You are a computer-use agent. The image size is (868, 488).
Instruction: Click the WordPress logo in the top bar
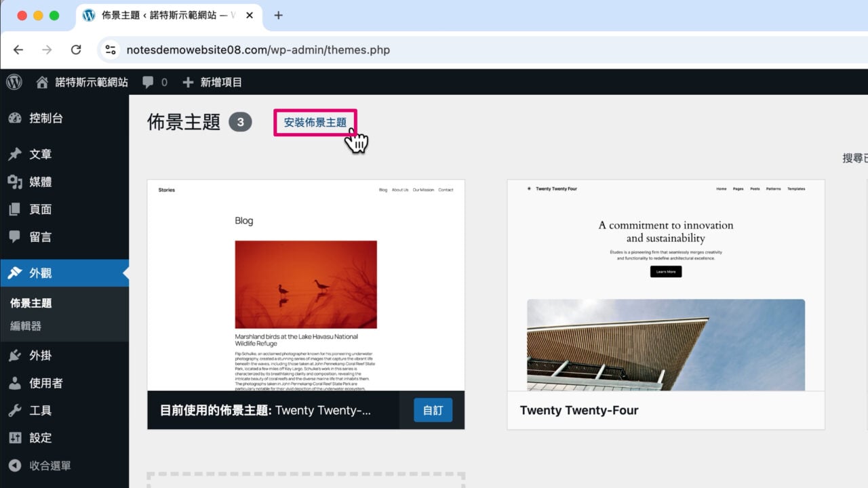14,82
